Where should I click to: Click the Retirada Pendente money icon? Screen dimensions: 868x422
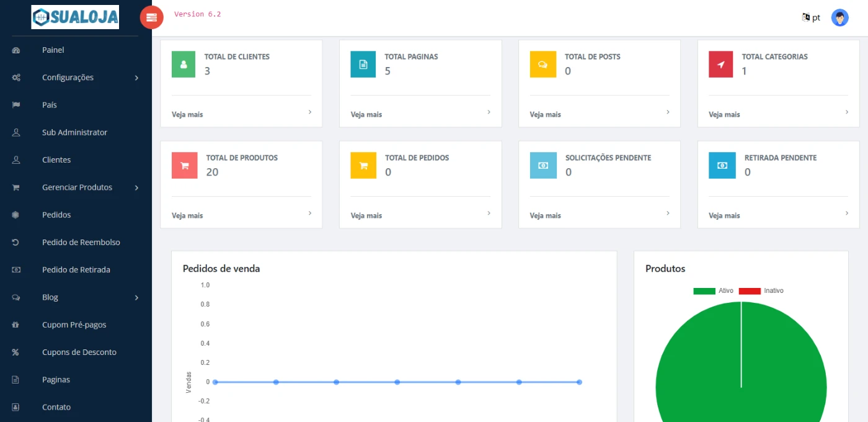click(722, 166)
